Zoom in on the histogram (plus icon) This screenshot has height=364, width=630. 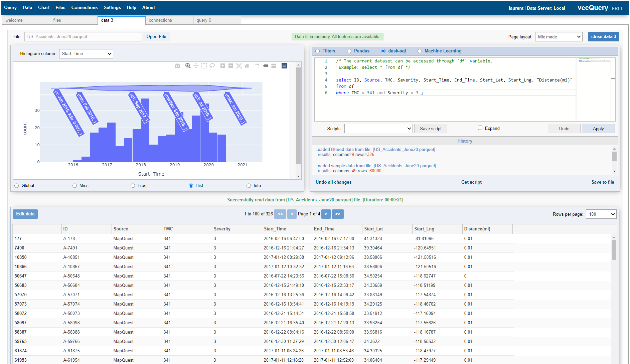pyautogui.click(x=223, y=66)
